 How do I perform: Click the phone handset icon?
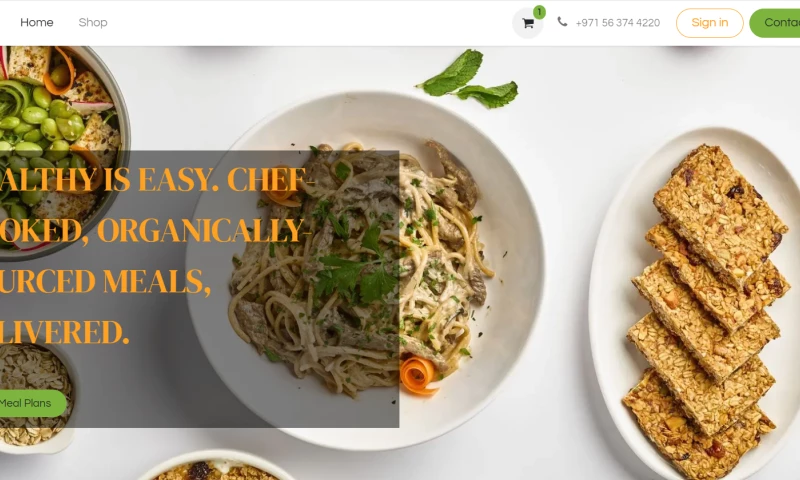pos(562,21)
